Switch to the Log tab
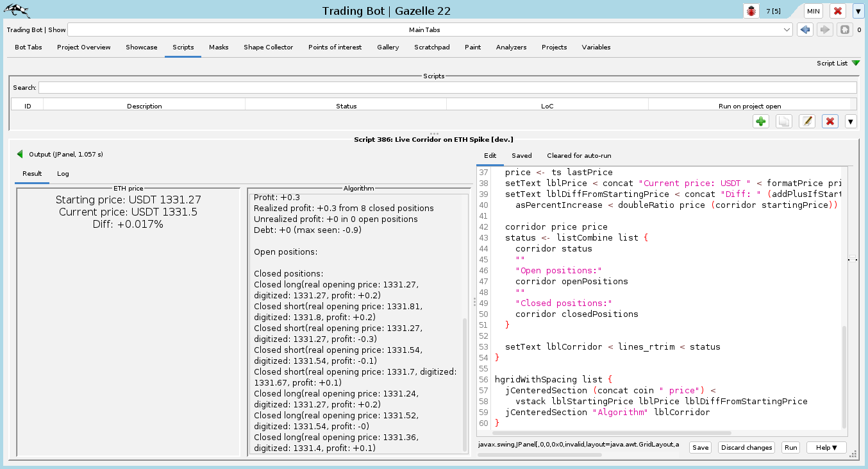The width and height of the screenshot is (868, 469). [x=63, y=174]
